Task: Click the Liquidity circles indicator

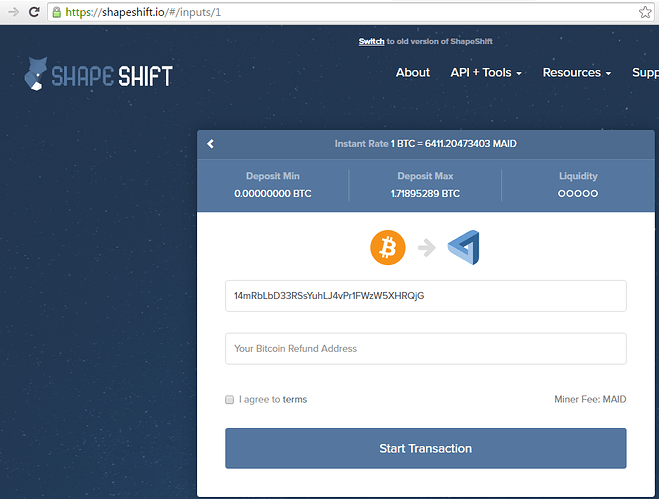Action: click(578, 194)
